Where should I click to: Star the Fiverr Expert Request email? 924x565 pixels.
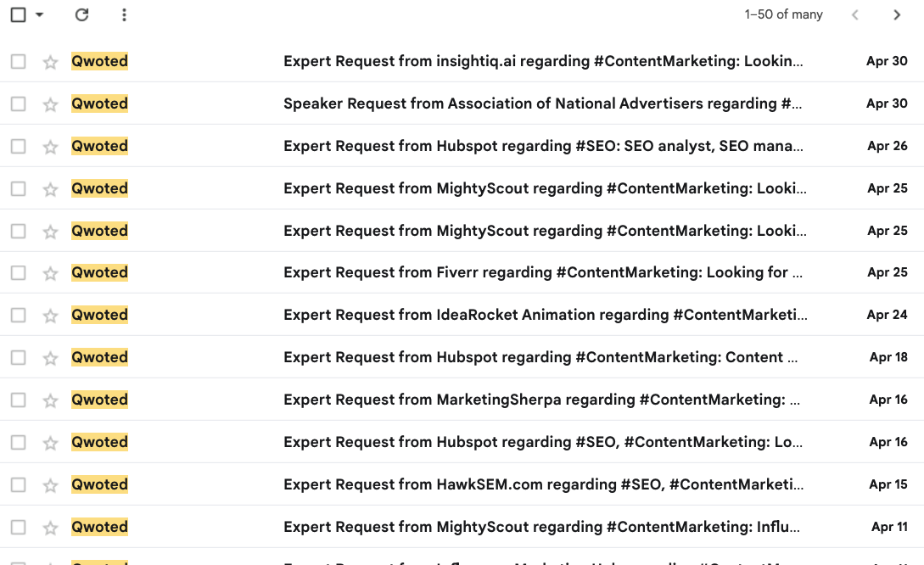coord(50,273)
